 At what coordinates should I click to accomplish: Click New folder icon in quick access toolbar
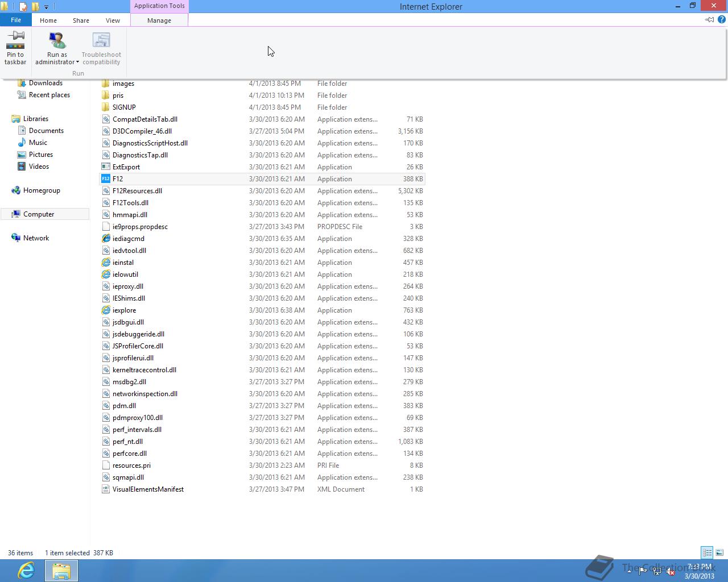tap(35, 7)
